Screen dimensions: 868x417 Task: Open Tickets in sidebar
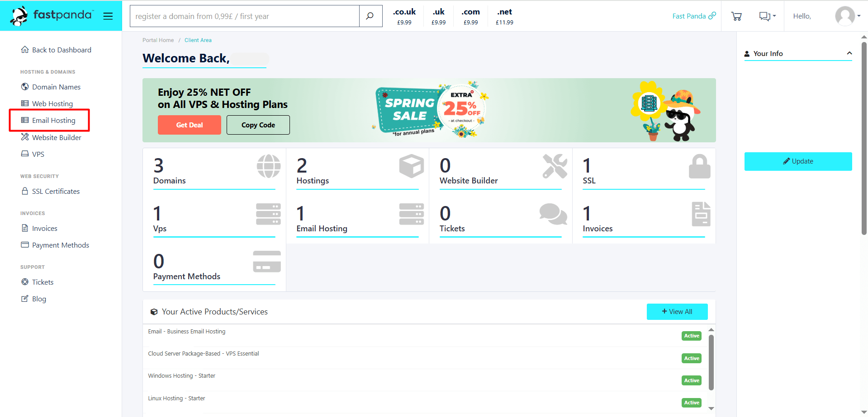37,282
